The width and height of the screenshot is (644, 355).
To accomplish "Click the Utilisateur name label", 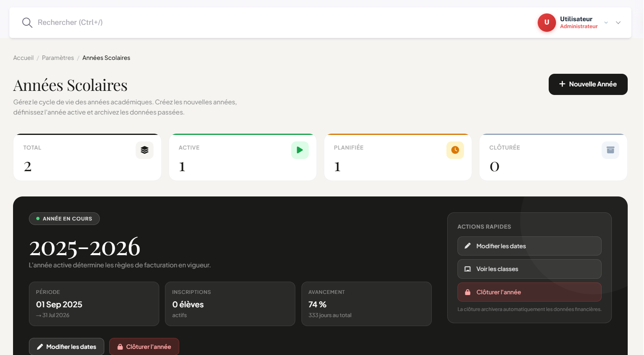I will coord(576,19).
